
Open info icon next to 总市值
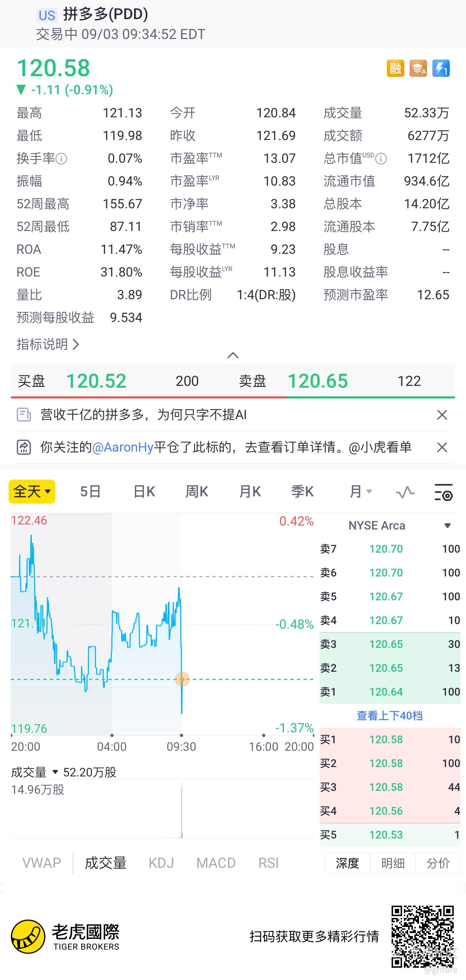381,158
